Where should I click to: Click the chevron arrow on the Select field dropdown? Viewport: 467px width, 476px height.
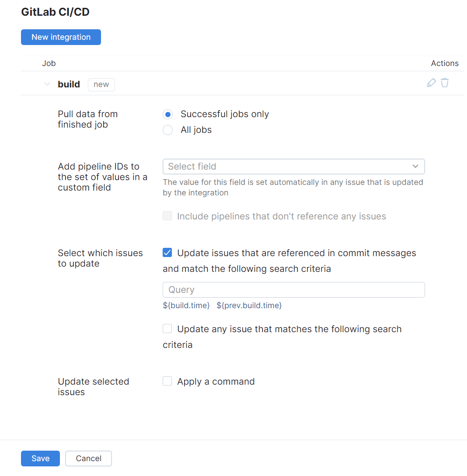click(415, 167)
